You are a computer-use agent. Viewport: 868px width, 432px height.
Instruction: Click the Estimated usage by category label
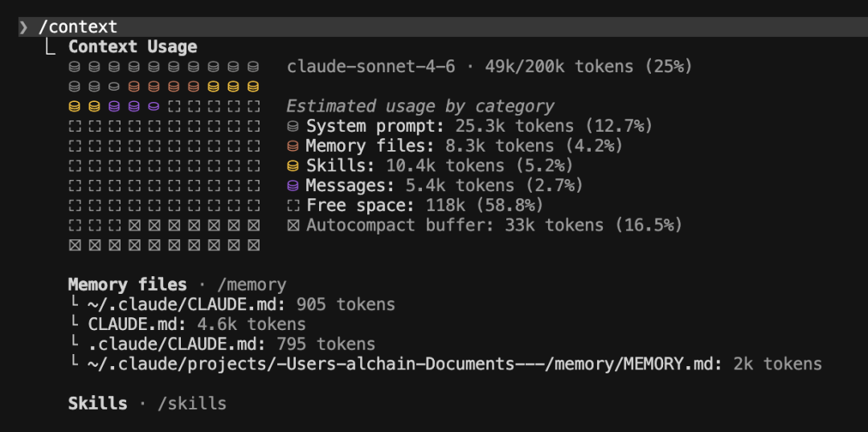pyautogui.click(x=420, y=106)
